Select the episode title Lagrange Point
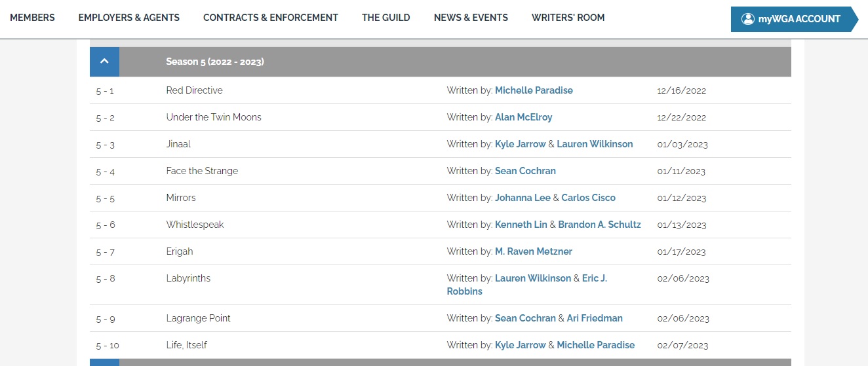Viewport: 868px width, 366px height. point(198,318)
